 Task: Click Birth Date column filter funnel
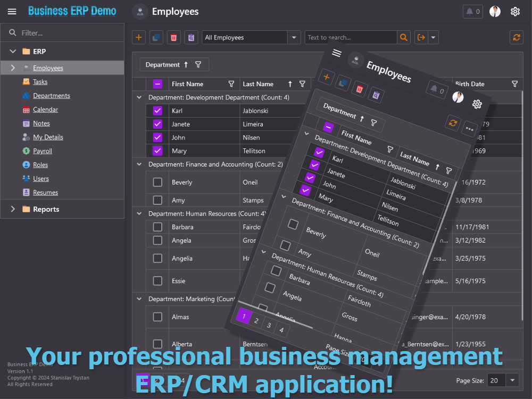(514, 84)
